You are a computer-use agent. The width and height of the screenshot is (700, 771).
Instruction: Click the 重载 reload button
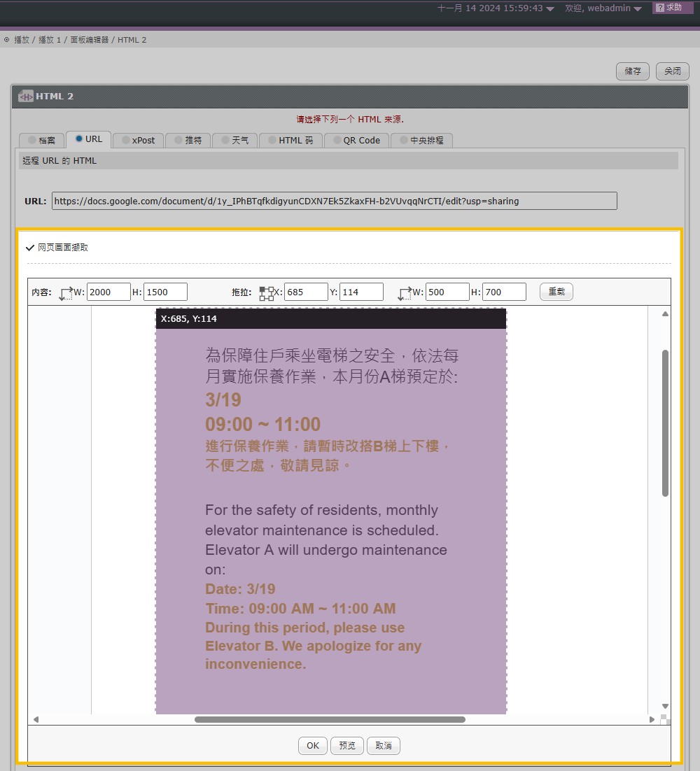(x=556, y=292)
